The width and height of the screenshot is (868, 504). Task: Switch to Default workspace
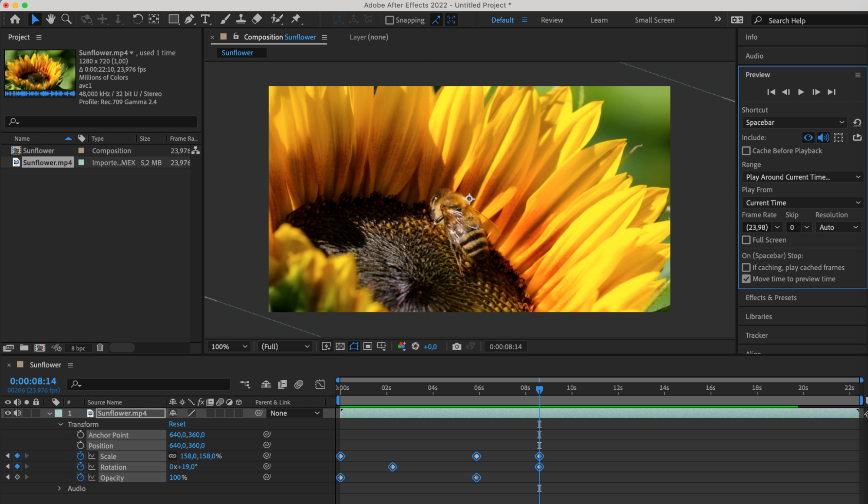(x=502, y=20)
